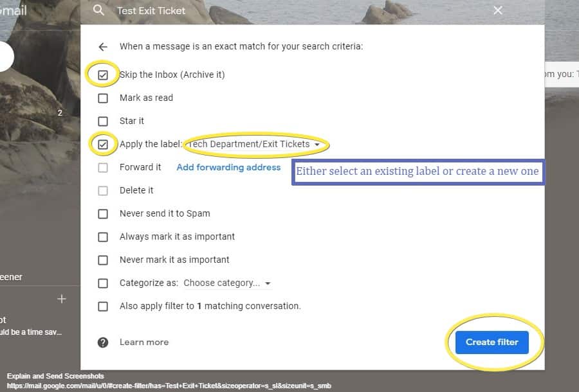Enable Forward it
The height and width of the screenshot is (392, 579).
point(103,167)
